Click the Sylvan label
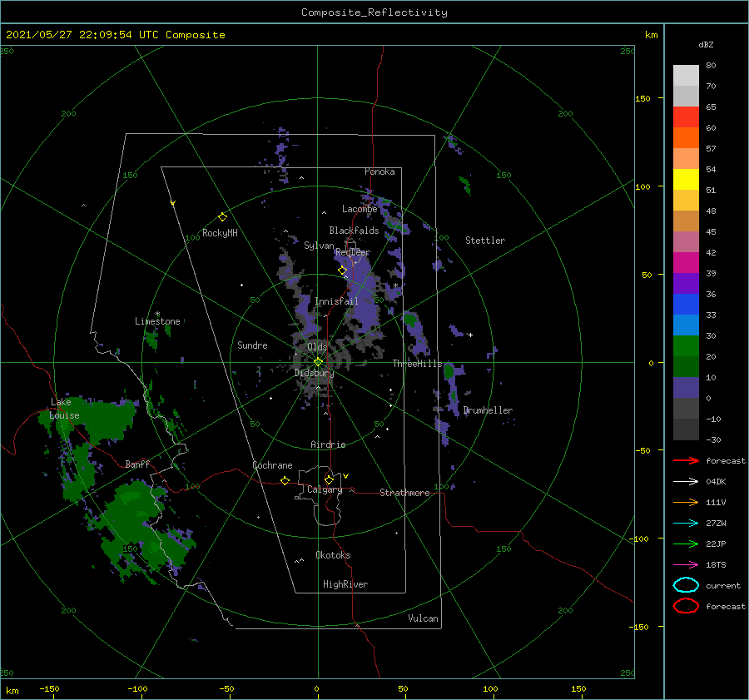749x700 pixels. click(319, 246)
